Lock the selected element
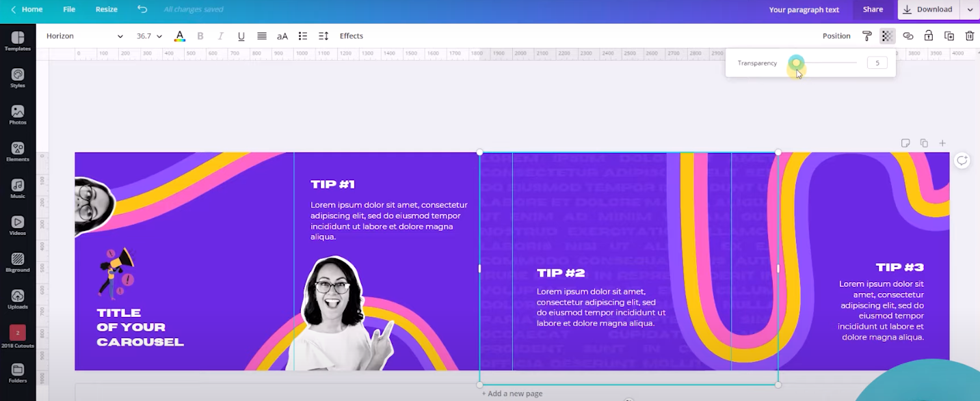Screen dimensions: 980x401 [929, 36]
